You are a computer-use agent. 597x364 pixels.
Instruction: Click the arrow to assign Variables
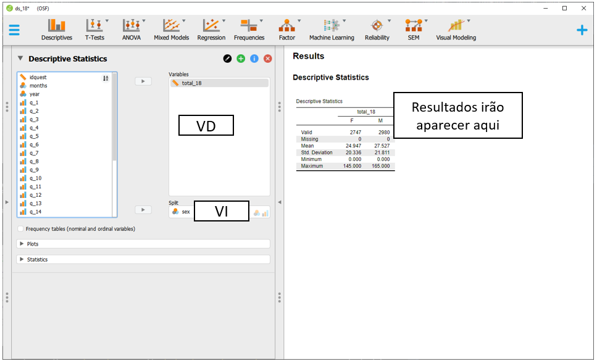pos(143,81)
